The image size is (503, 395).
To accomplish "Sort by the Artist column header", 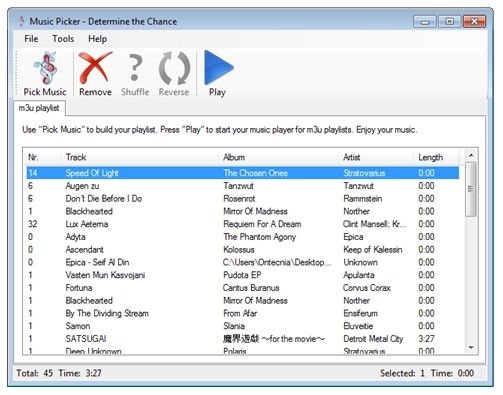I will 377,157.
